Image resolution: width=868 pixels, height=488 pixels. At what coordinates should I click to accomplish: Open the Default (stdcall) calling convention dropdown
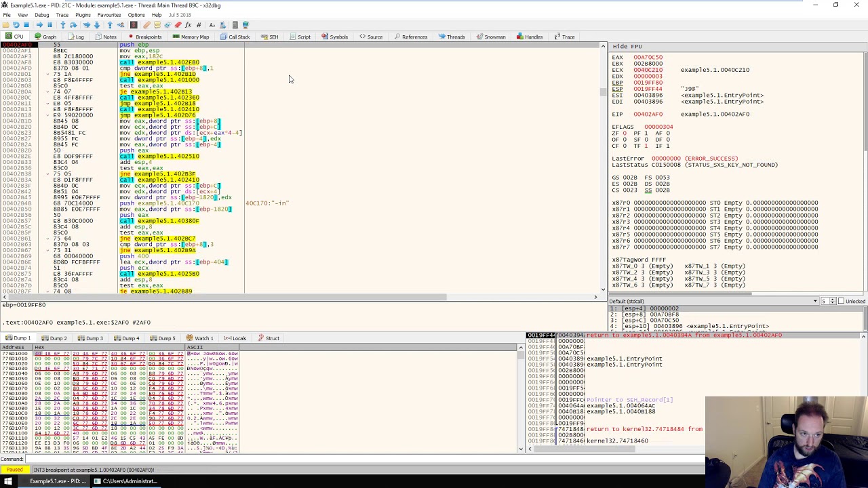(713, 301)
